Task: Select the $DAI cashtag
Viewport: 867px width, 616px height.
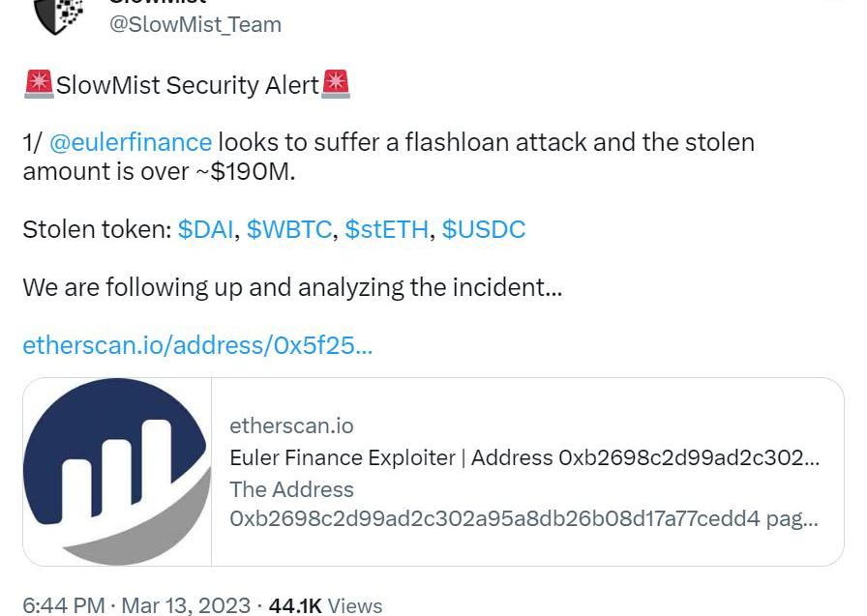Action: coord(206,229)
